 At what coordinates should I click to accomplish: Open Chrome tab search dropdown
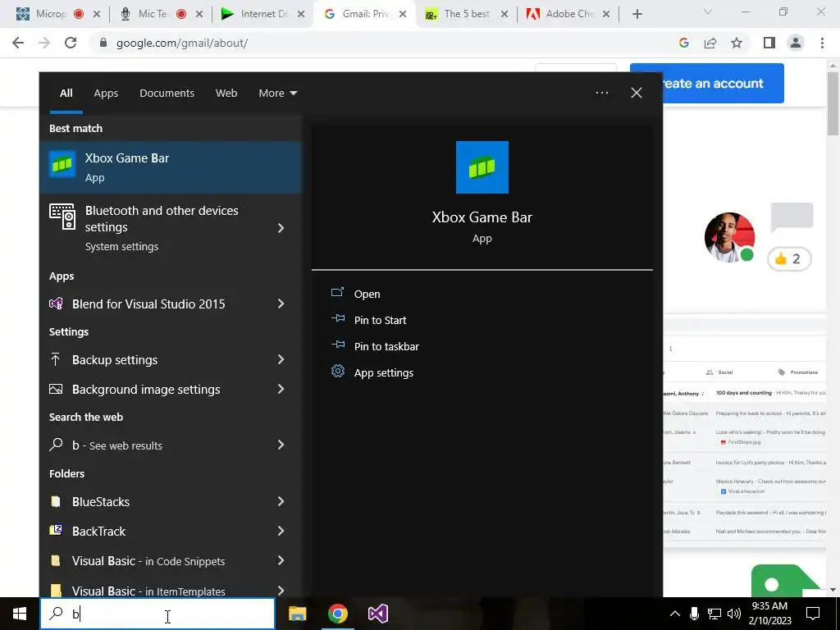[708, 11]
